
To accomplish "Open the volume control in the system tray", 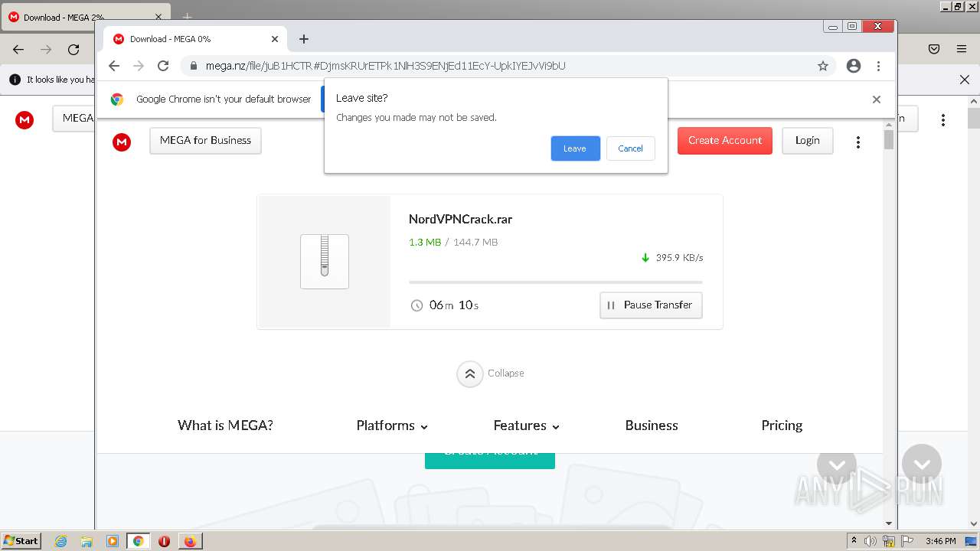I will 871,541.
